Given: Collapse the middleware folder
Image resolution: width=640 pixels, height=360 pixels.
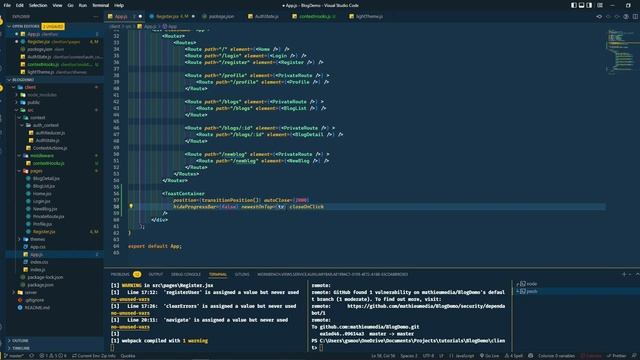Looking at the screenshot, I should (x=42, y=156).
